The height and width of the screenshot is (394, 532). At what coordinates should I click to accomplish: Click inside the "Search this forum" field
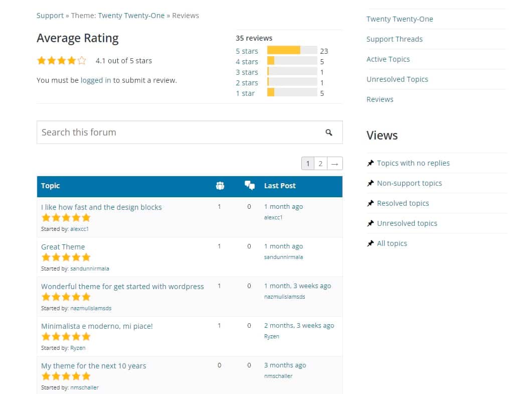[x=150, y=132]
